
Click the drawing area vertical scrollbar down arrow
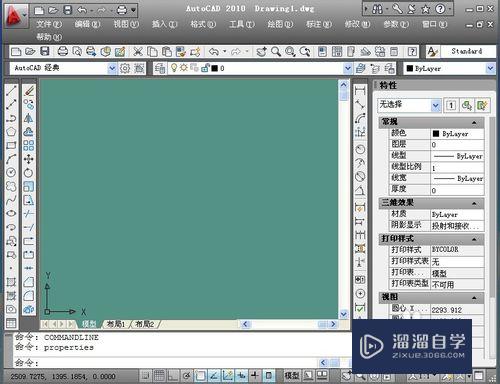(x=344, y=314)
